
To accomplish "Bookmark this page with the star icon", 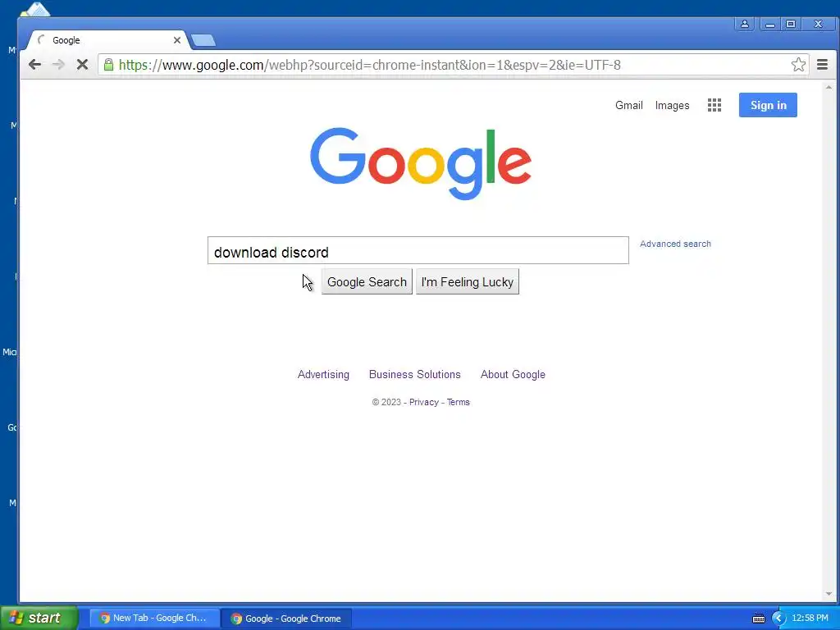I will tap(798, 65).
